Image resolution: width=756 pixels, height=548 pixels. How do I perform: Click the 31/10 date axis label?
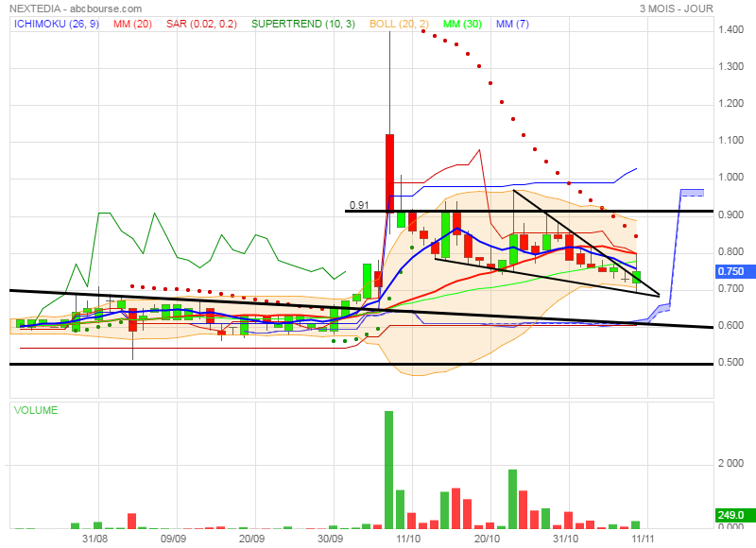point(565,539)
